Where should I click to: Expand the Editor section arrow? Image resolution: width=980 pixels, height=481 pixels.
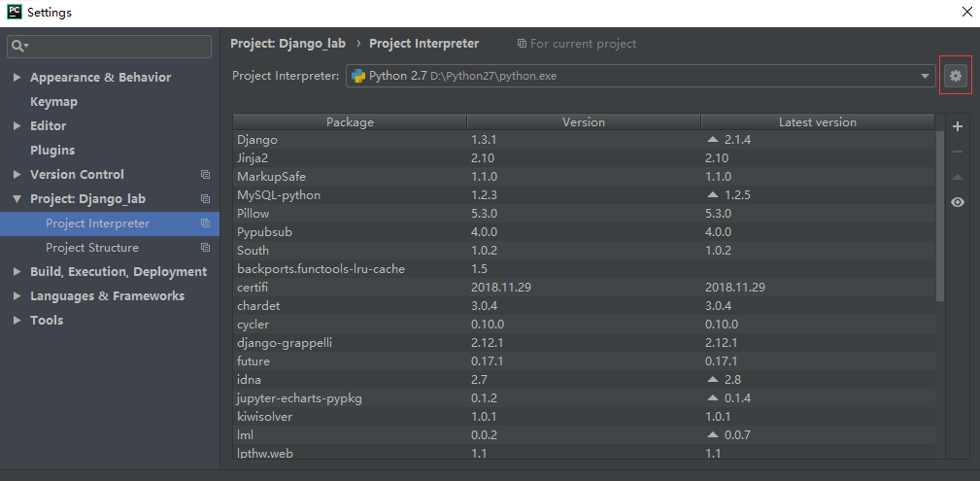(x=17, y=126)
